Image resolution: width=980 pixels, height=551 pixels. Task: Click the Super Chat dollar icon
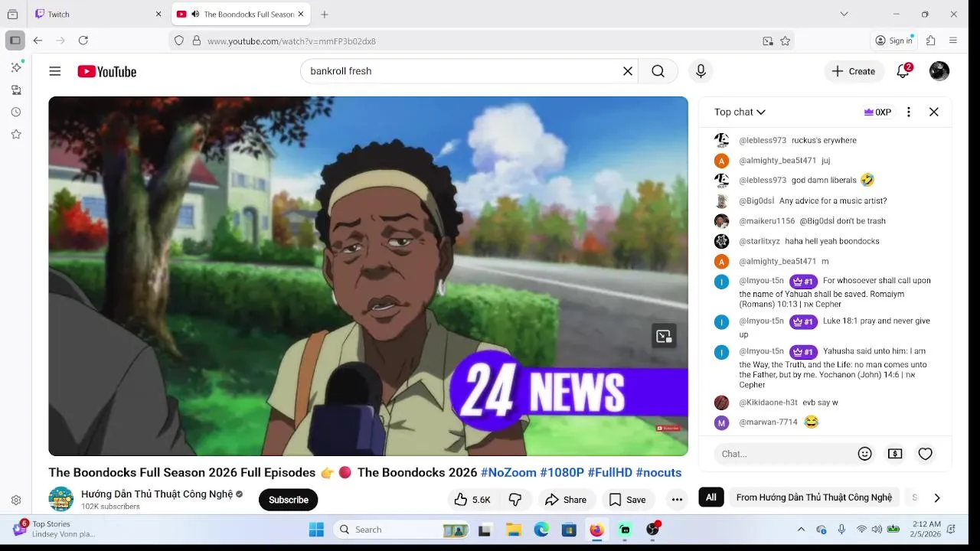coord(895,454)
